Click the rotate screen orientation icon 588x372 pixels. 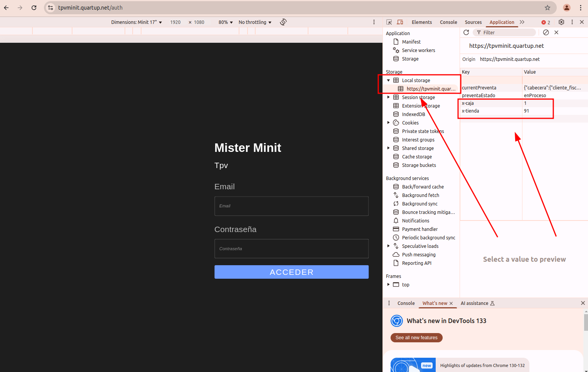pyautogui.click(x=283, y=22)
